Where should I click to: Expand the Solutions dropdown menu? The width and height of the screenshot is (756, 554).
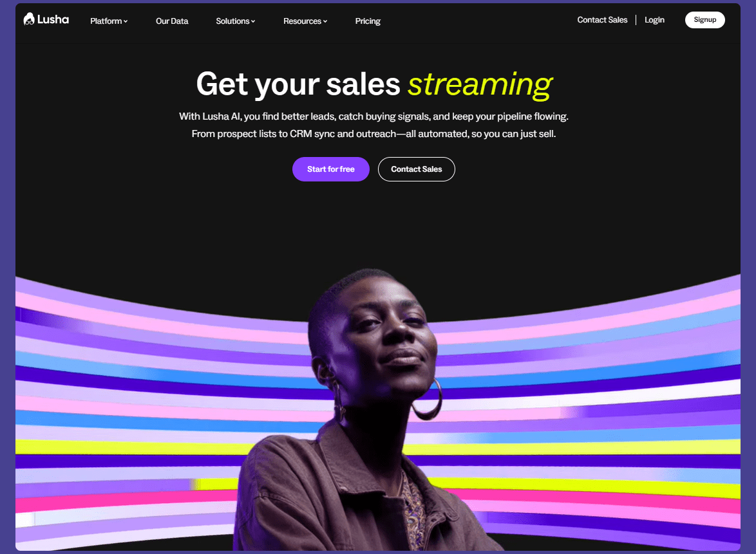[x=235, y=21]
